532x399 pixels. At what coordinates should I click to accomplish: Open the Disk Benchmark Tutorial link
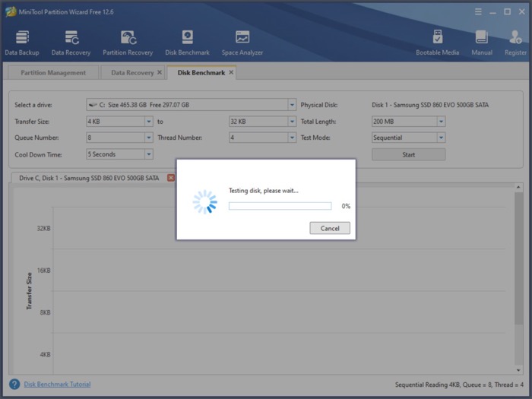pyautogui.click(x=57, y=384)
